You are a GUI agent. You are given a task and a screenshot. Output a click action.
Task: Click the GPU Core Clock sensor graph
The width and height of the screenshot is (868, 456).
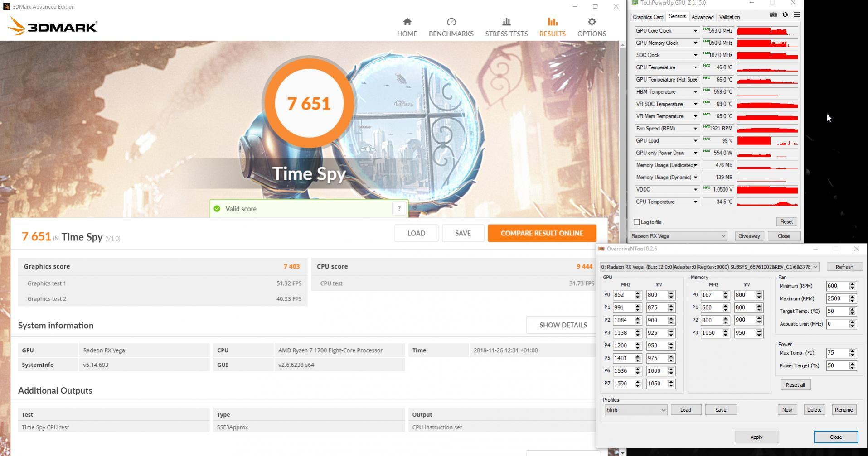[767, 31]
